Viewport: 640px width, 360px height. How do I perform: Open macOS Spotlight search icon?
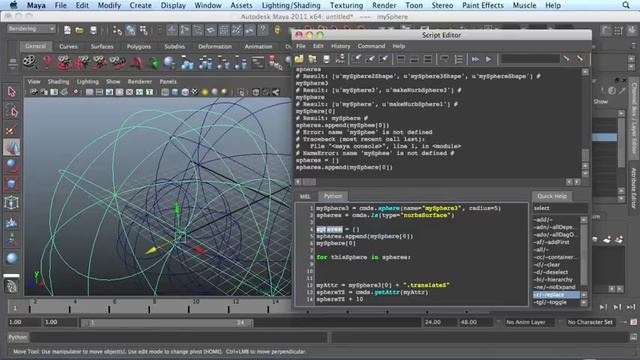[626, 5]
